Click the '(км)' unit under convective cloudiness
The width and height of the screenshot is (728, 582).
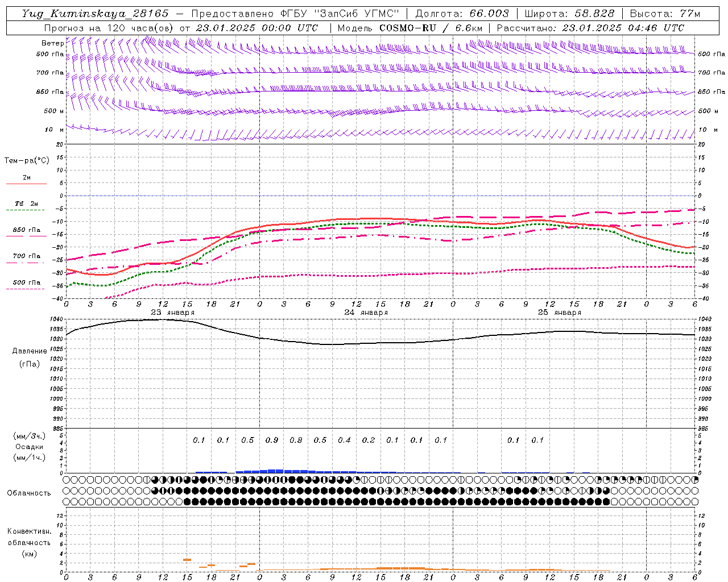29,554
